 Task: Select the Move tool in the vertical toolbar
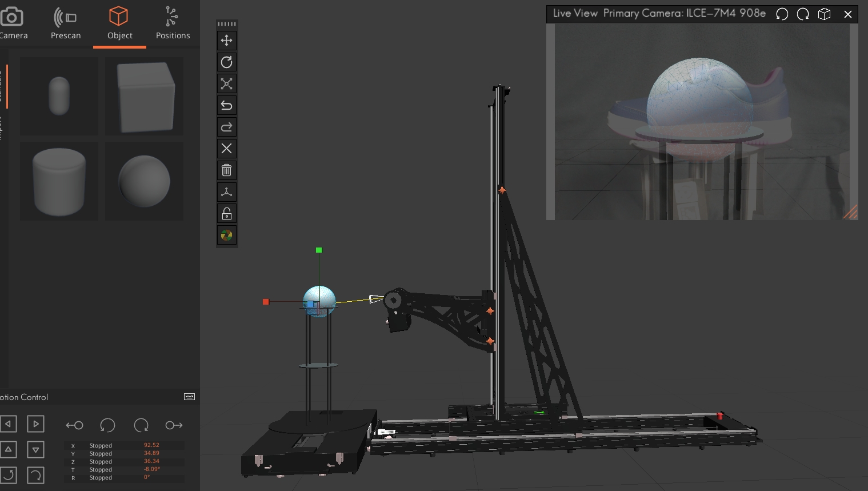click(227, 41)
